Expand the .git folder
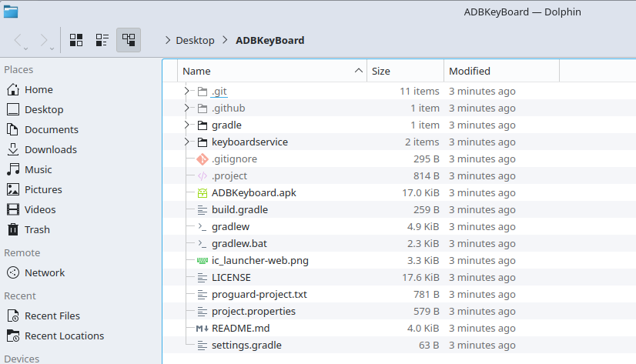636x364 pixels. [186, 92]
